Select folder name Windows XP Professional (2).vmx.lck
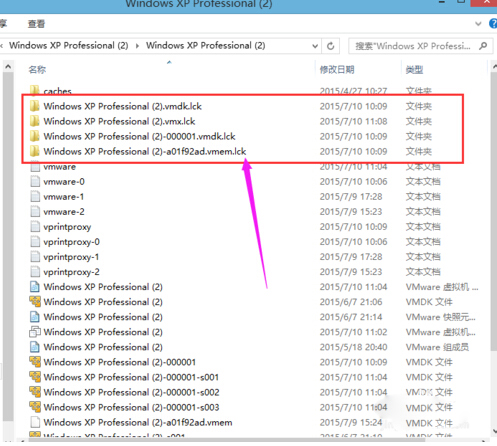Viewport: 497px width, 446px height. pos(119,121)
